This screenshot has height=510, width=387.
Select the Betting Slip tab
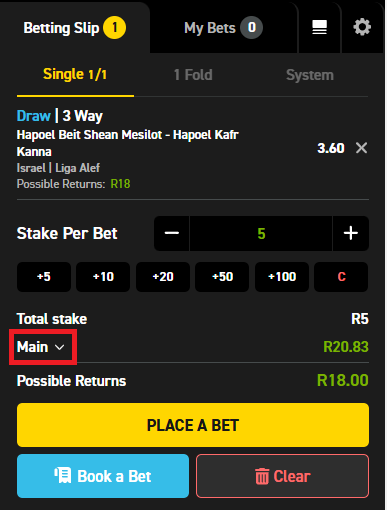[x=75, y=28]
